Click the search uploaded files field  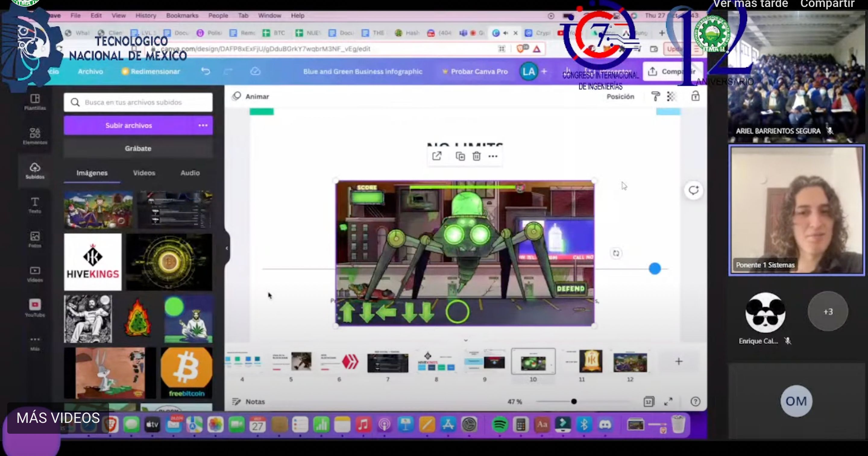coord(138,102)
